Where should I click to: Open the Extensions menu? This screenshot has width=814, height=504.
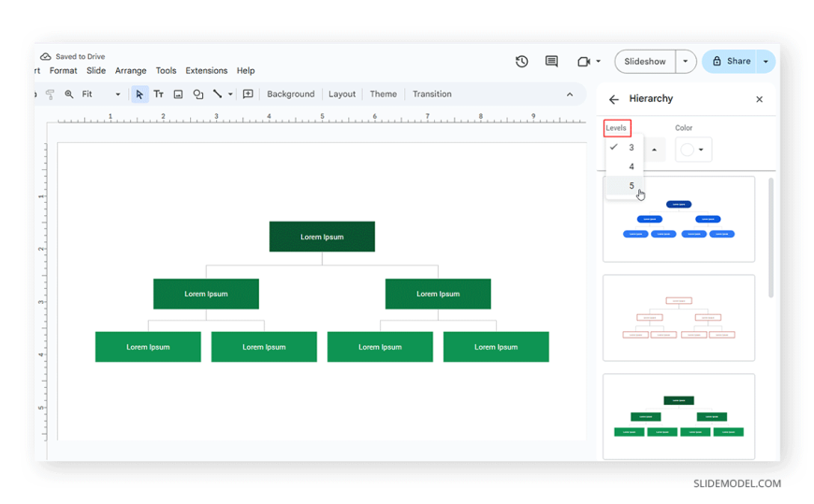click(207, 70)
